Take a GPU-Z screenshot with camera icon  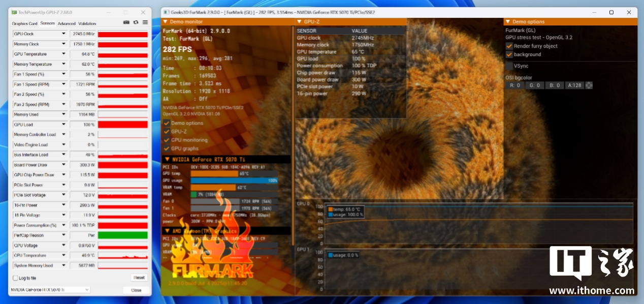tap(126, 22)
